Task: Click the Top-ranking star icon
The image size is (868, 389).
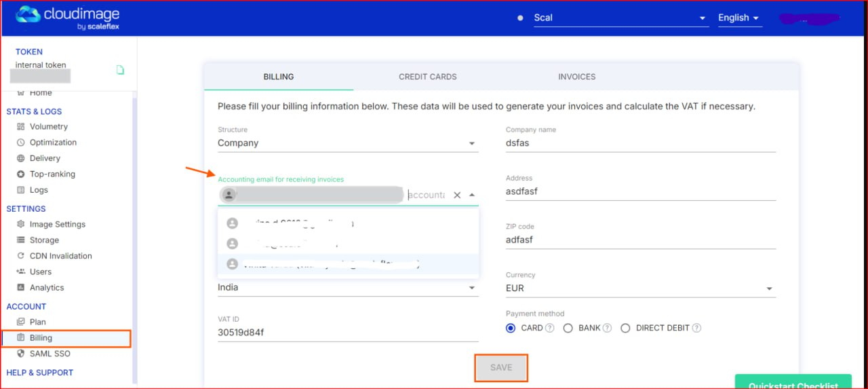Action: [x=20, y=174]
